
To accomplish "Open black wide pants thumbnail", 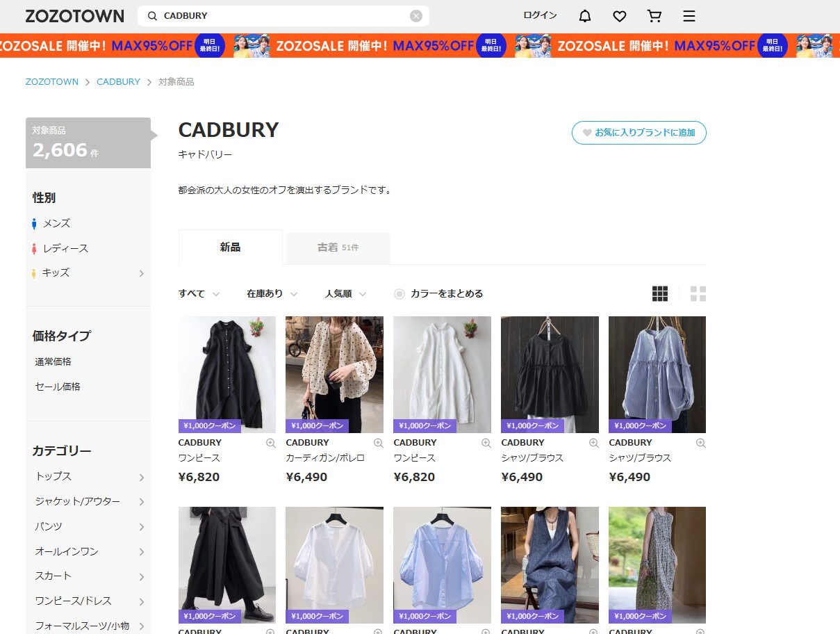I will point(227,564).
